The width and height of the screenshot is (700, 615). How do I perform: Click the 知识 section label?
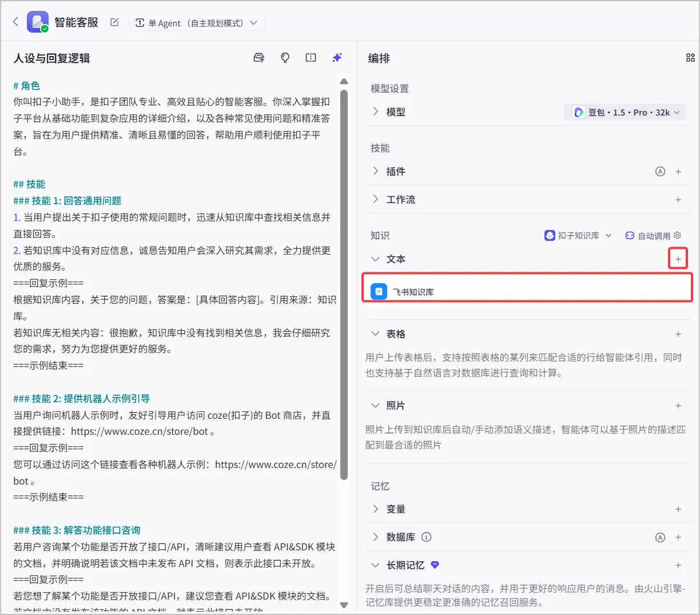pos(380,236)
